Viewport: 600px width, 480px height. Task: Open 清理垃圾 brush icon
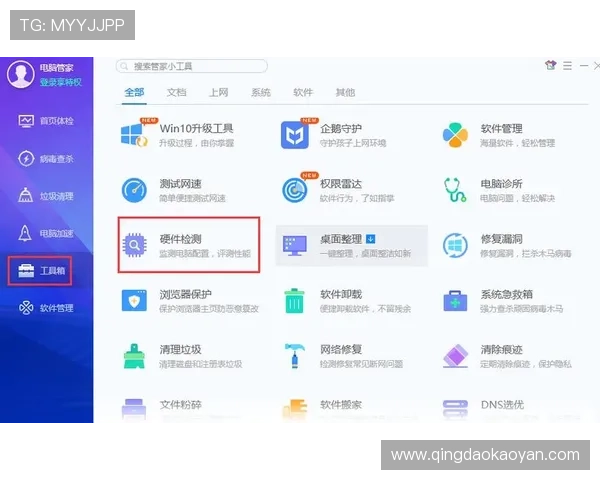134,356
